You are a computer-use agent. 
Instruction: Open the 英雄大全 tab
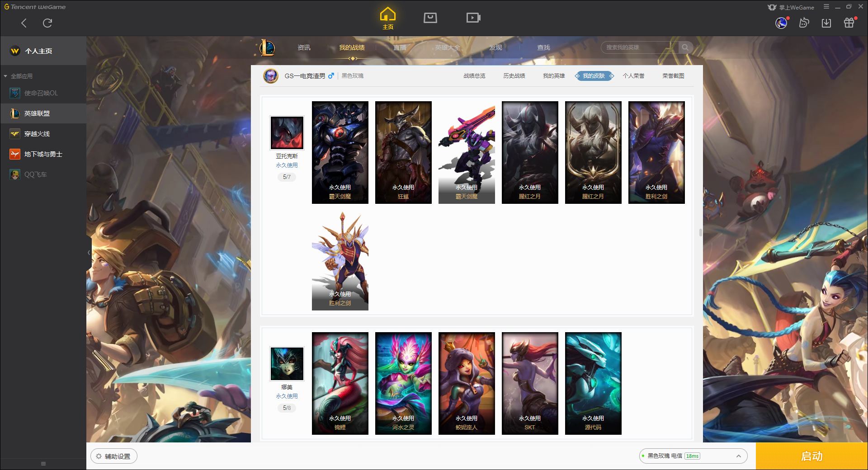tap(448, 47)
